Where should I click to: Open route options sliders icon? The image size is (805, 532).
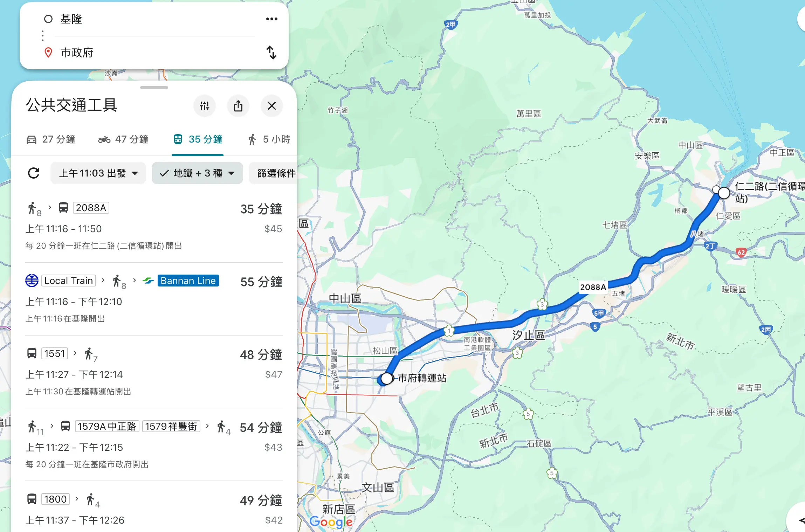coord(205,105)
